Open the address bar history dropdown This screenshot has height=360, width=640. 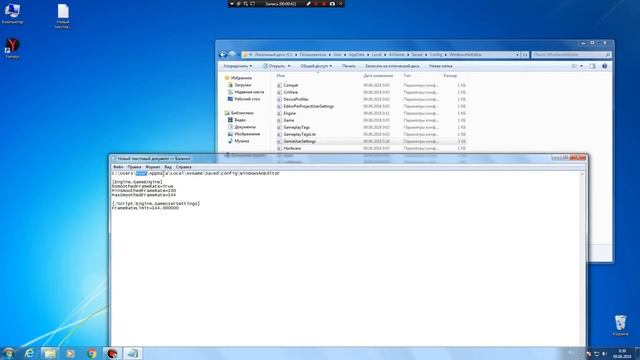517,54
